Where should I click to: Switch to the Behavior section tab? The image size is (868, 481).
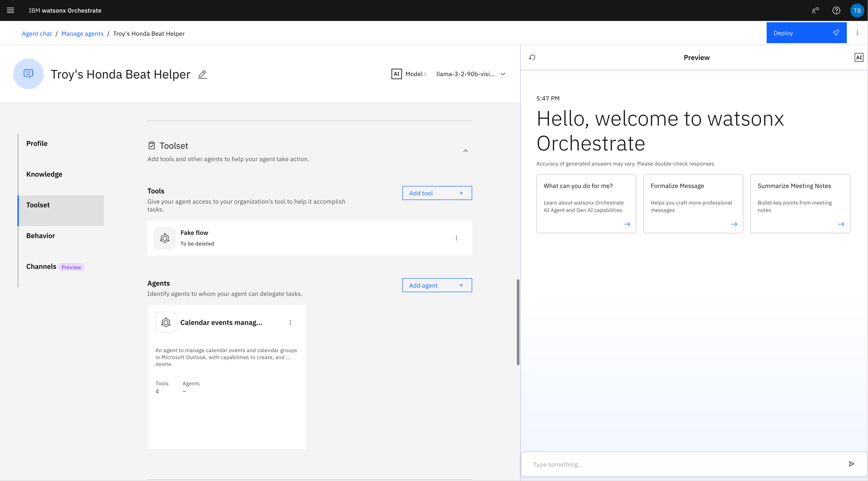(41, 236)
